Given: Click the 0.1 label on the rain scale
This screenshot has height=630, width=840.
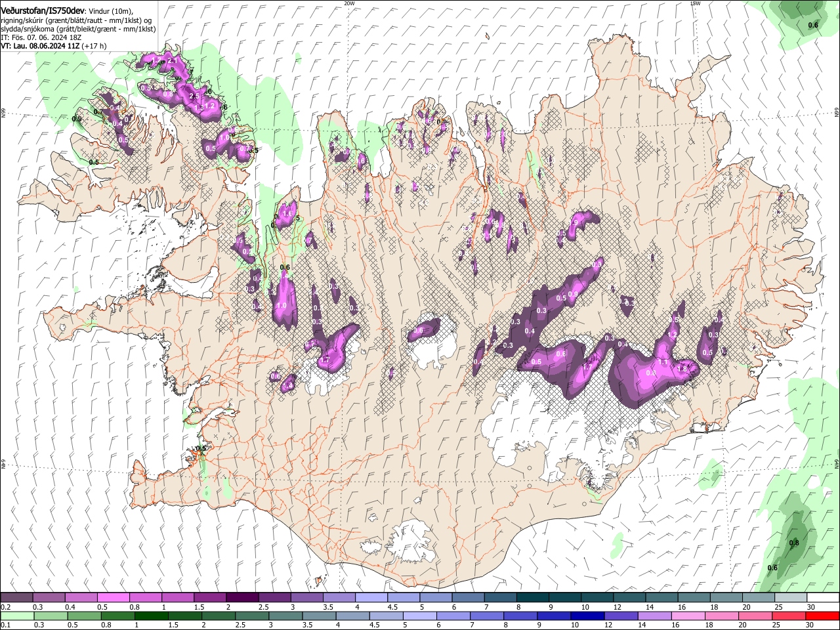Looking at the screenshot, I should pyautogui.click(x=5, y=625).
